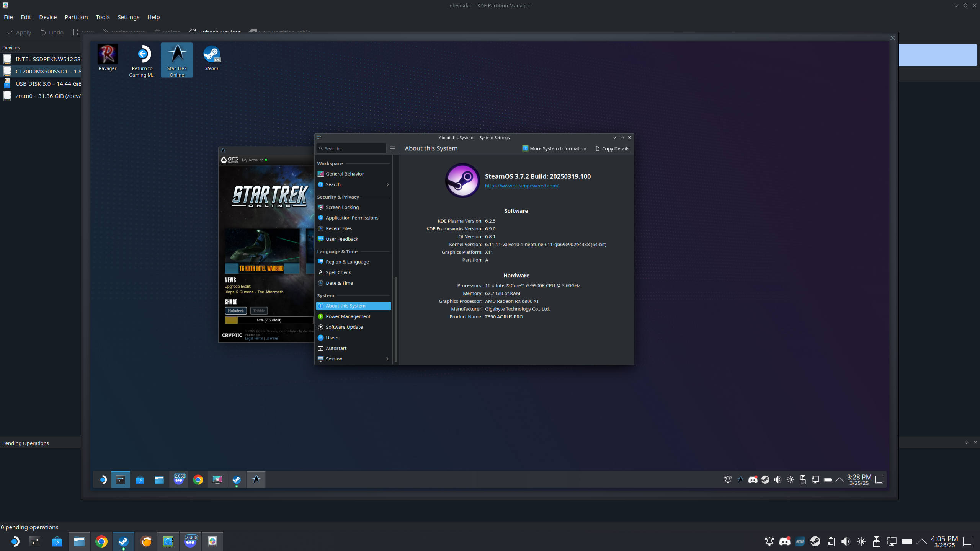Click T6 Kiith Intel Warbird banner

262,251
